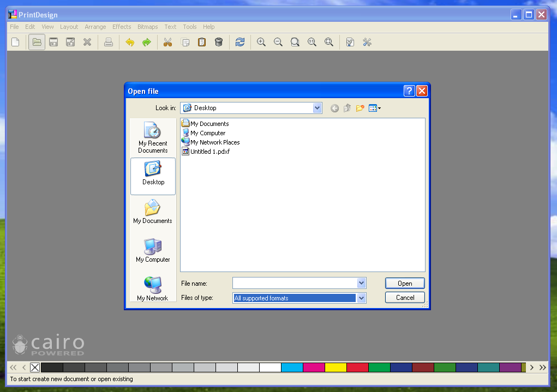Click the Close document X toolbar icon
This screenshot has height=392, width=557.
(x=87, y=43)
